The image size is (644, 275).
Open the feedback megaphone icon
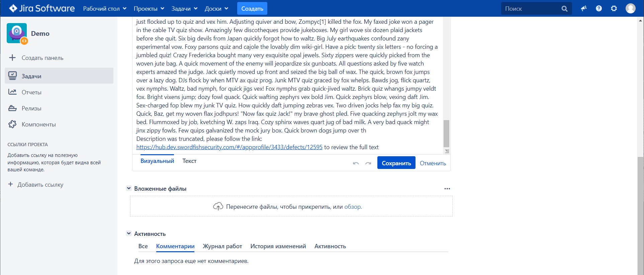point(584,8)
